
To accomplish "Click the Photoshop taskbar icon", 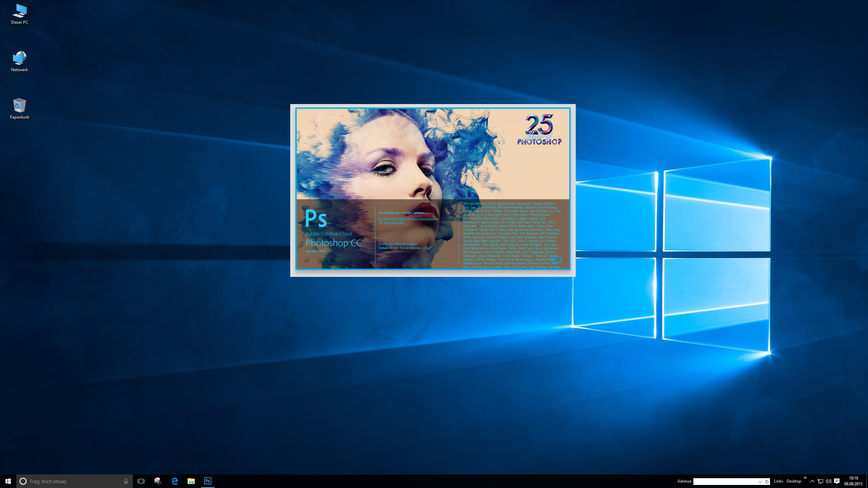I will 208,481.
